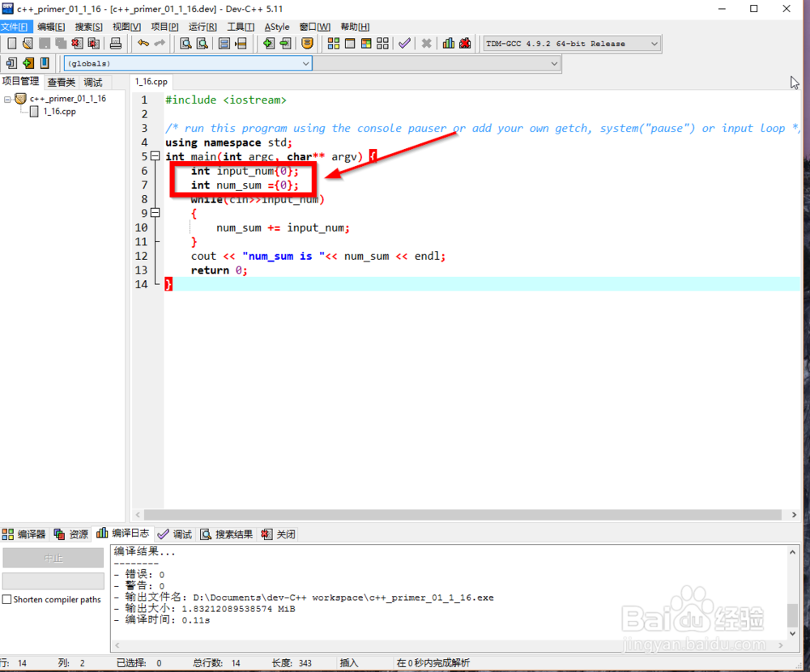Viewport: 810px width, 672px height.
Task: Click 关闭 to close the bottom panel
Action: tap(283, 534)
